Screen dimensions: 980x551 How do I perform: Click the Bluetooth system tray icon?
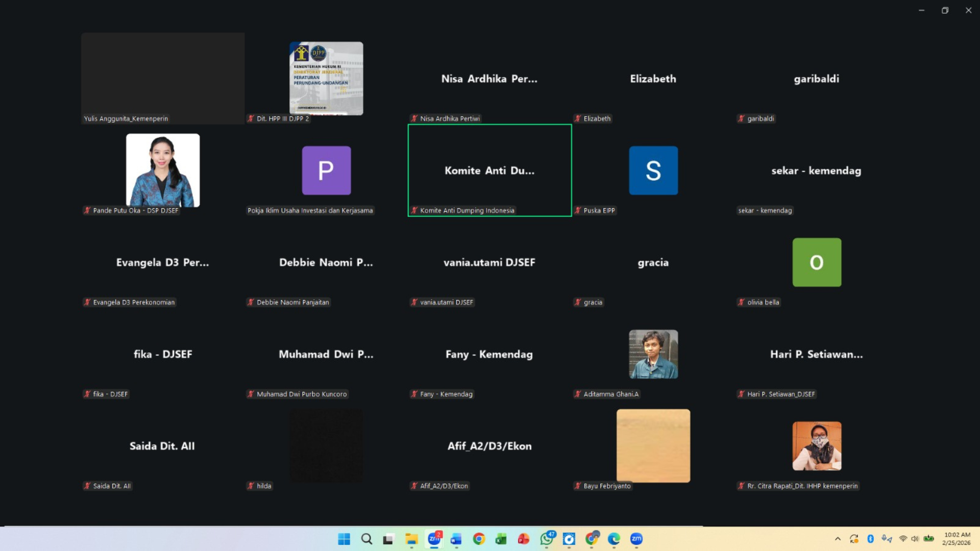coord(871,539)
